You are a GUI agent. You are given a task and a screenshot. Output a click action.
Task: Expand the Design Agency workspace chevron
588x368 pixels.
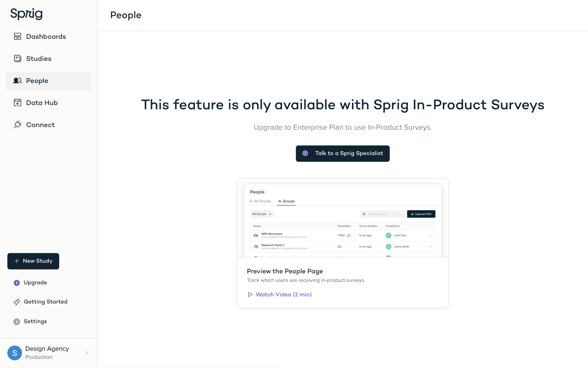click(x=87, y=353)
